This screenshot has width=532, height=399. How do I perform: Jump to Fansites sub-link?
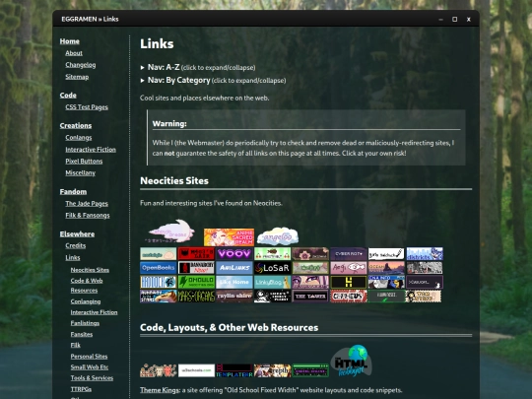(x=82, y=334)
